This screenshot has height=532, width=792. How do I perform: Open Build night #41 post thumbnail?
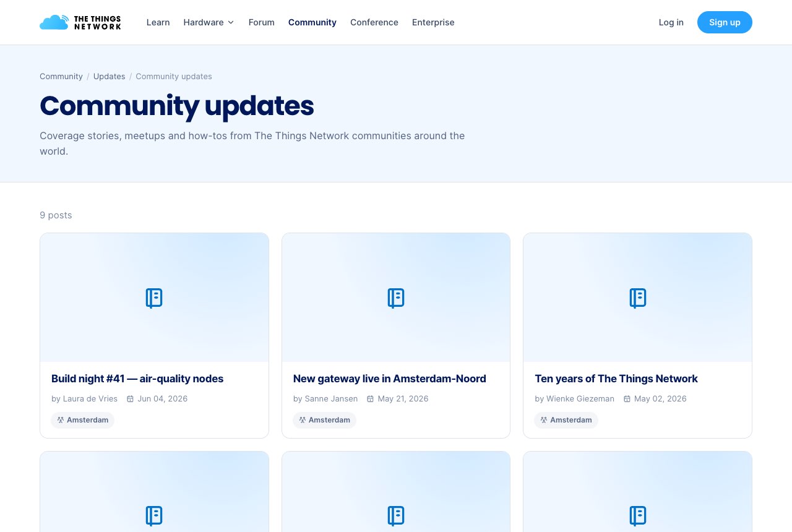154,298
